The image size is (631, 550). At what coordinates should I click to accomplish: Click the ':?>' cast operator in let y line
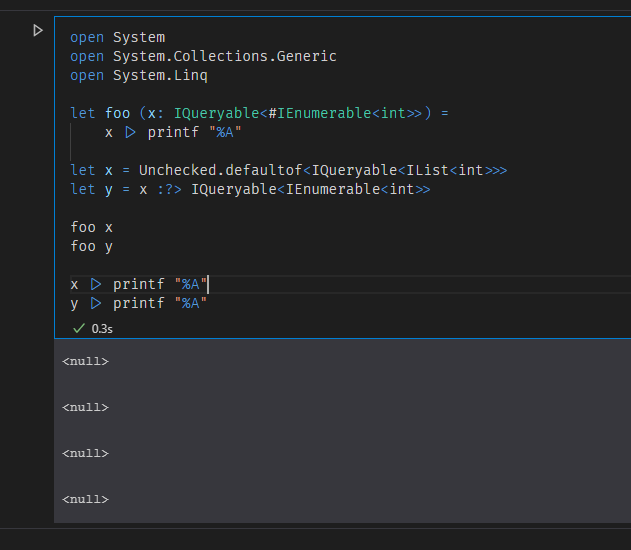coord(169,189)
